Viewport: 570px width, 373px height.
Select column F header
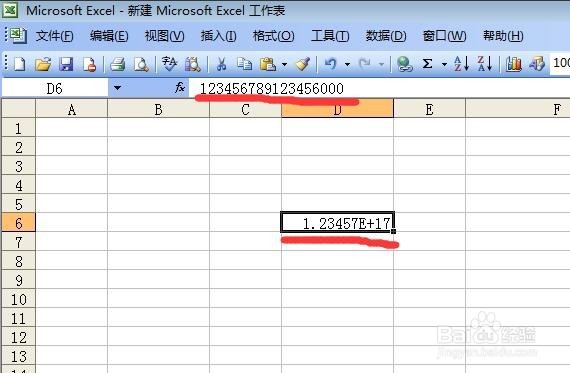518,109
